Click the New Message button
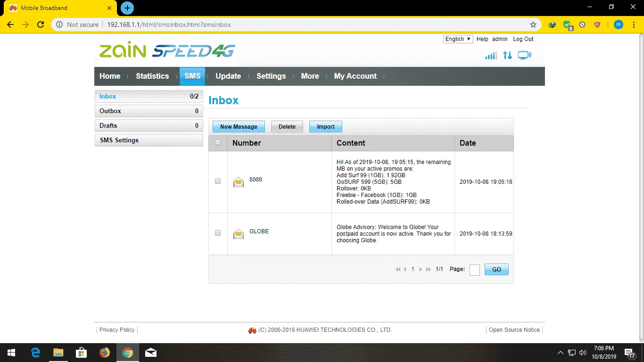 click(239, 126)
